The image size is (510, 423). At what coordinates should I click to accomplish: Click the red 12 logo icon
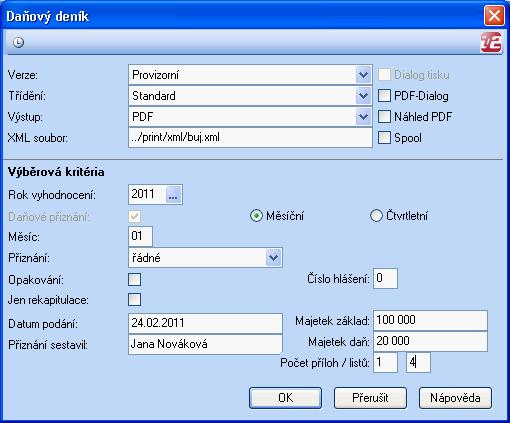[491, 42]
